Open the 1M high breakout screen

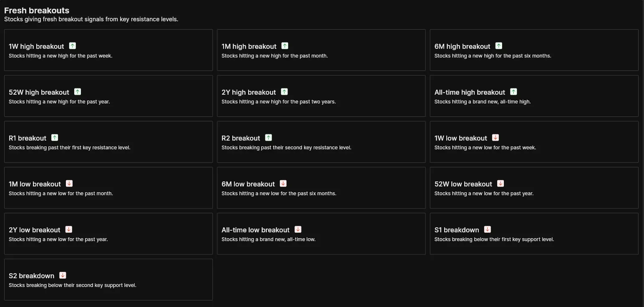249,46
